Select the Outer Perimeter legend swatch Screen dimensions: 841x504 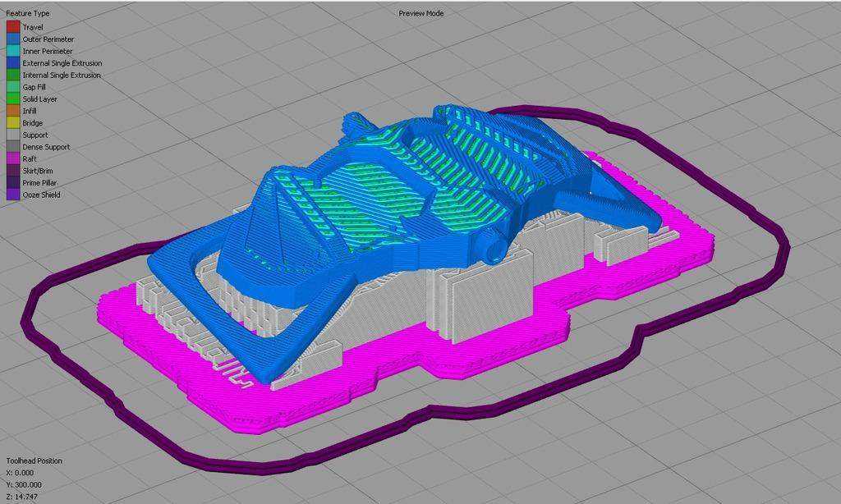coord(13,39)
